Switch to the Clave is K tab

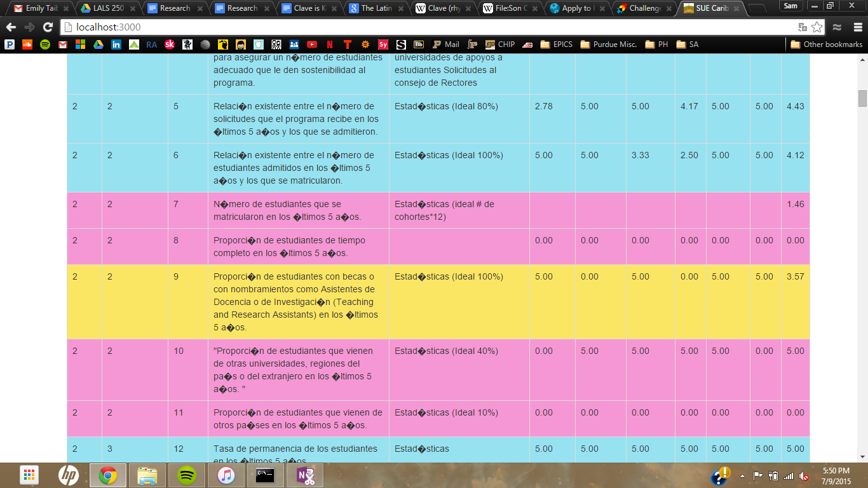tap(308, 8)
